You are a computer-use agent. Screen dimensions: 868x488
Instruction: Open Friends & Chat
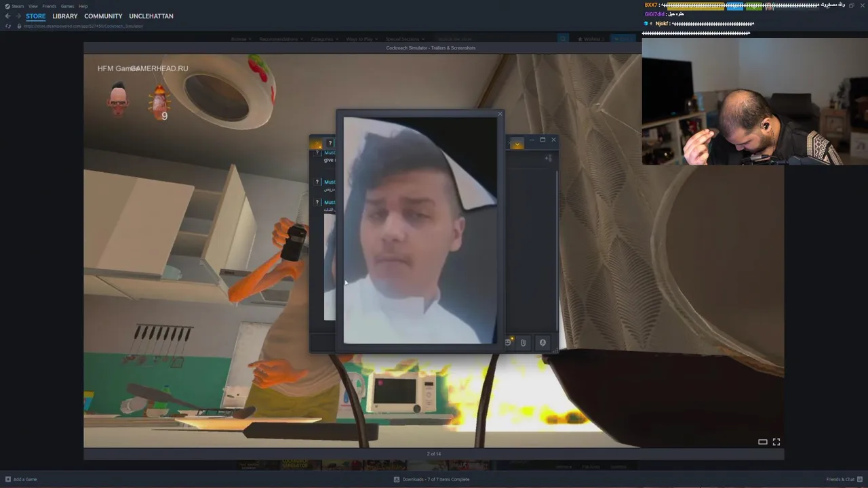pyautogui.click(x=844, y=479)
